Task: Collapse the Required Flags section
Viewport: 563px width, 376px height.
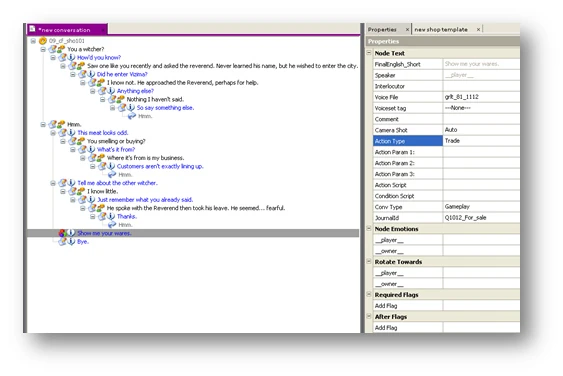Action: [369, 294]
